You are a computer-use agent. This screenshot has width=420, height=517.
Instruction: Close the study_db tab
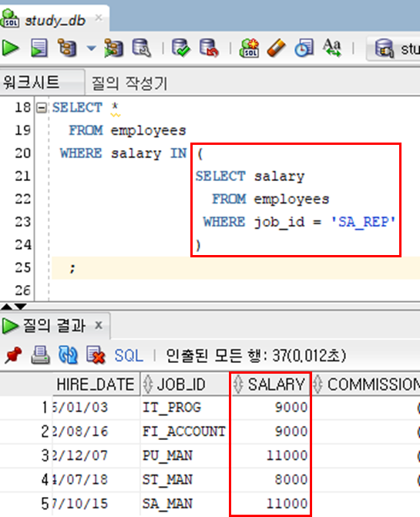click(99, 18)
